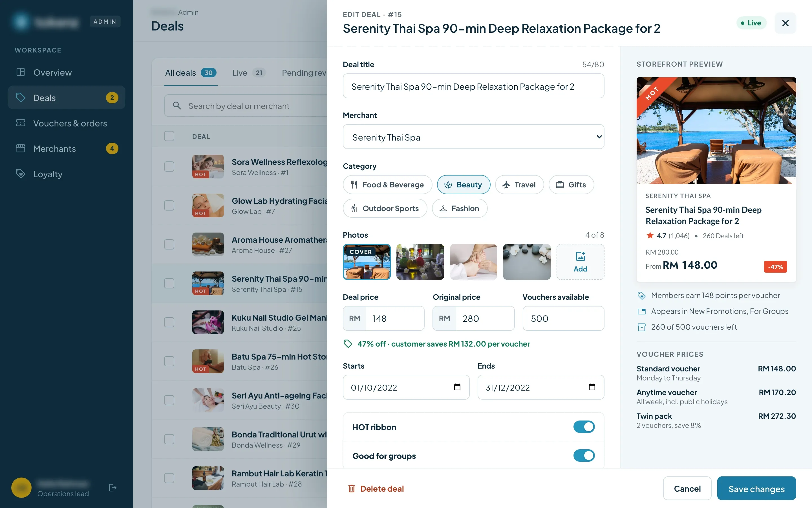Check the Sora Wellness deal row

(169, 166)
